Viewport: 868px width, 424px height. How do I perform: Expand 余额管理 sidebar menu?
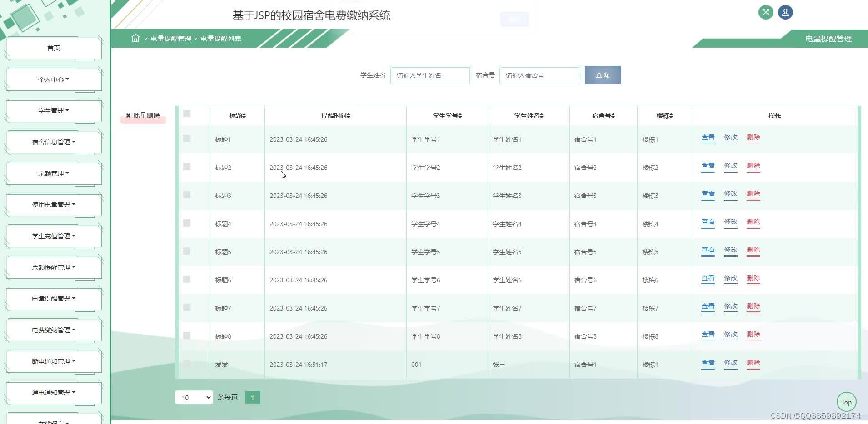point(54,173)
